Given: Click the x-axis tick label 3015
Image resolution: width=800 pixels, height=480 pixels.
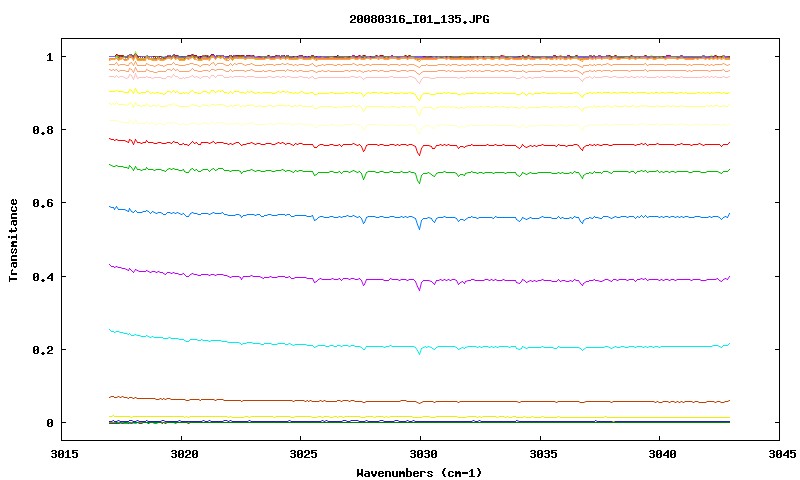Looking at the screenshot, I should [64, 454].
